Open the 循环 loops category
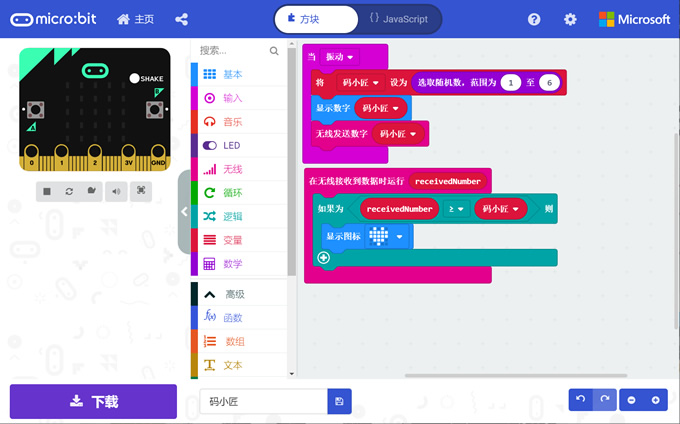Image resolution: width=680 pixels, height=424 pixels. click(x=239, y=192)
